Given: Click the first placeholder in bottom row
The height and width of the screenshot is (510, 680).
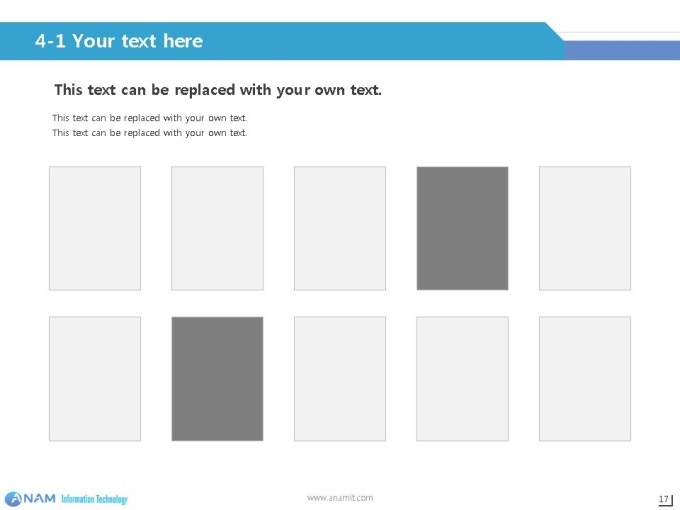Looking at the screenshot, I should (x=95, y=379).
